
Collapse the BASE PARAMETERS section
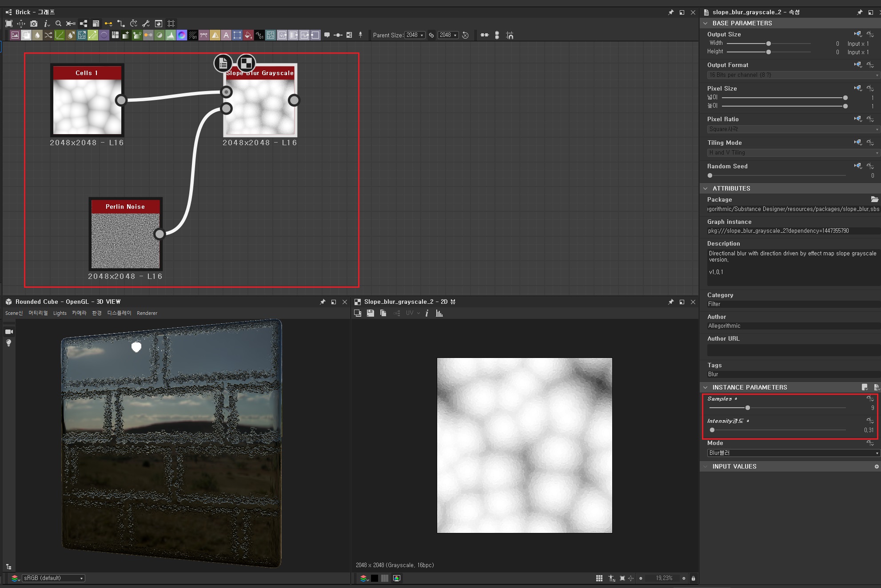click(x=706, y=23)
